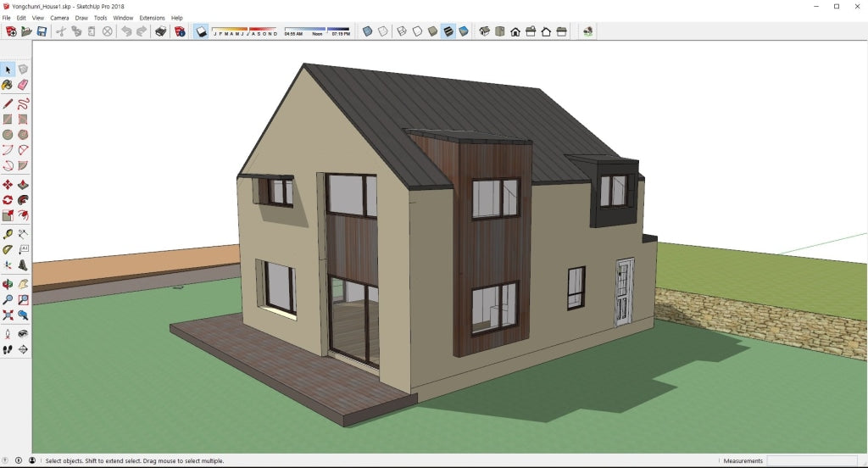Switch to Shaded With Textures style

448,31
